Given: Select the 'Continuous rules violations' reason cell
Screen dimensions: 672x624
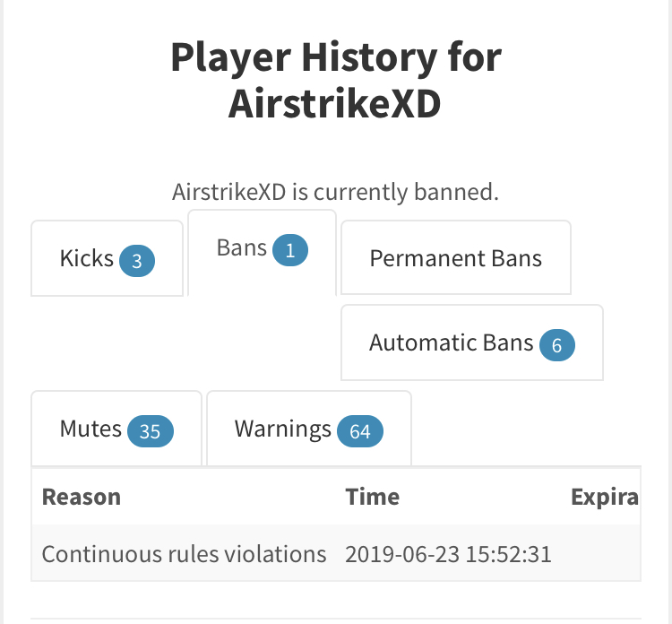Looking at the screenshot, I should (184, 553).
